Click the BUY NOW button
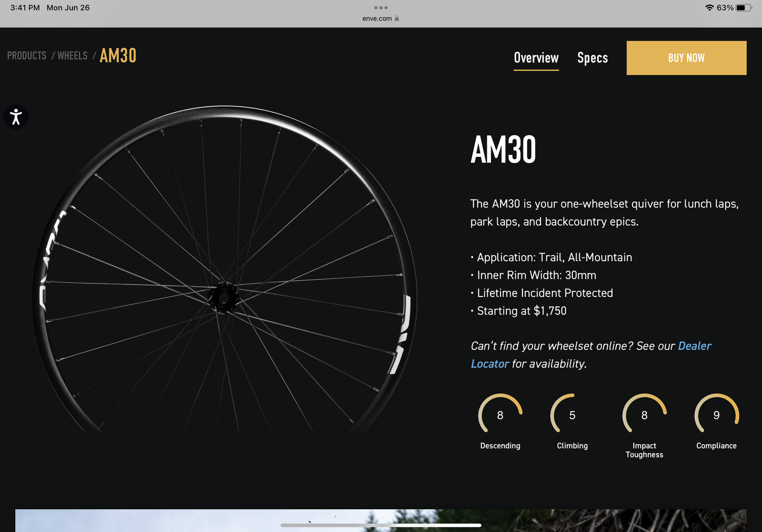The image size is (762, 532). (x=686, y=58)
